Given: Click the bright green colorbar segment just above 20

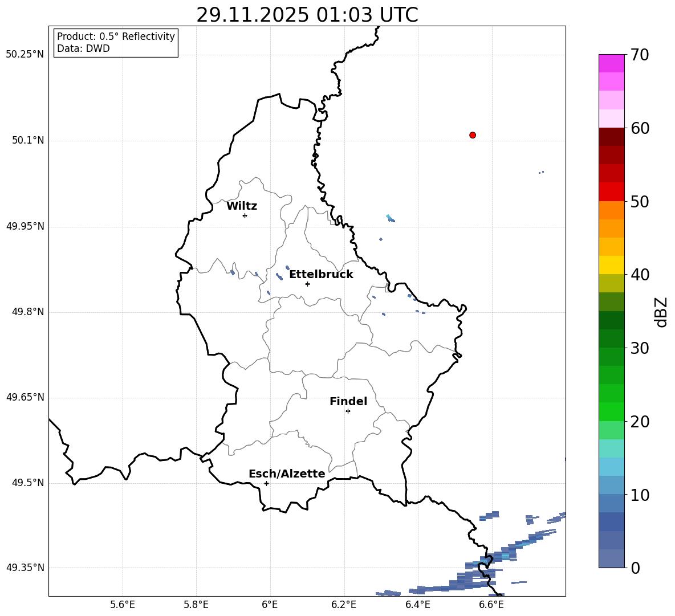Looking at the screenshot, I should click(611, 411).
